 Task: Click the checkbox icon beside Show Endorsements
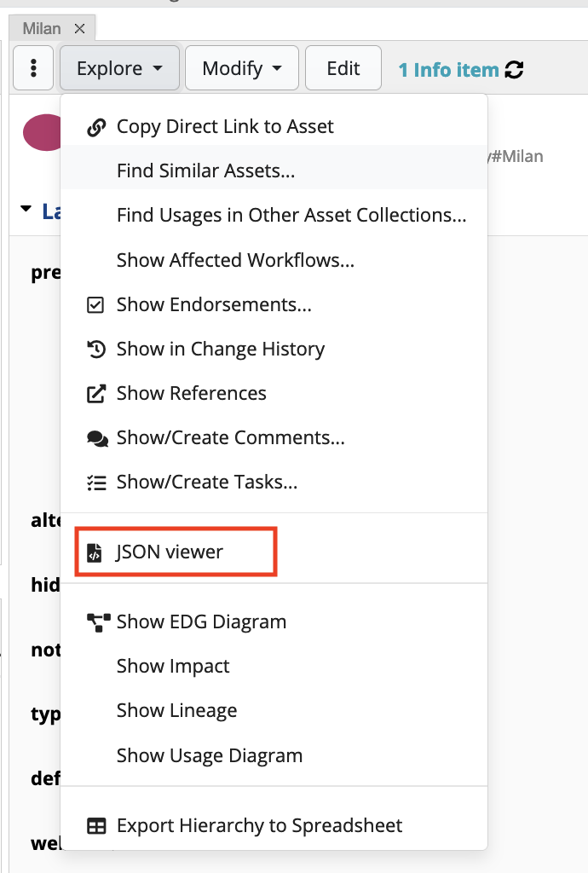(x=95, y=304)
